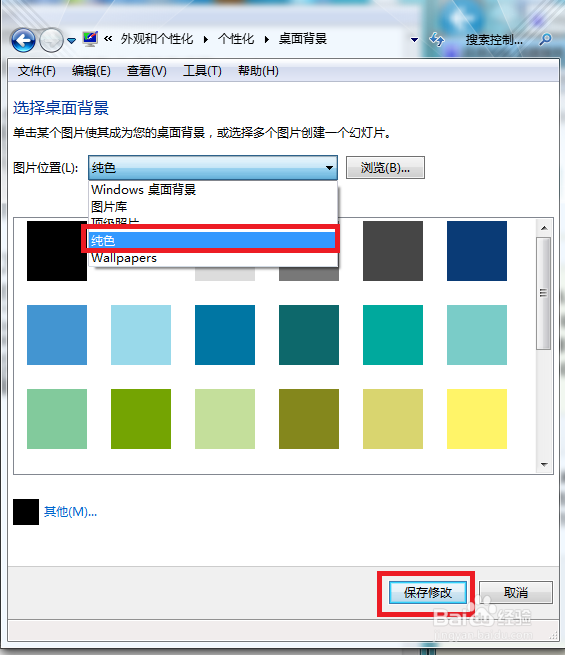Open recent pages dropdown beside Forward arrow

[71, 41]
